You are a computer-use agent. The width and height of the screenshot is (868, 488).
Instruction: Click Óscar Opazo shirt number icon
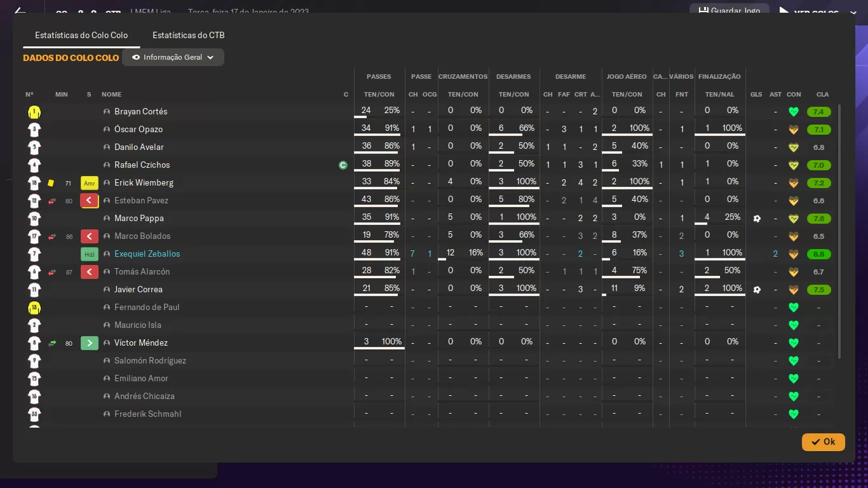click(34, 130)
